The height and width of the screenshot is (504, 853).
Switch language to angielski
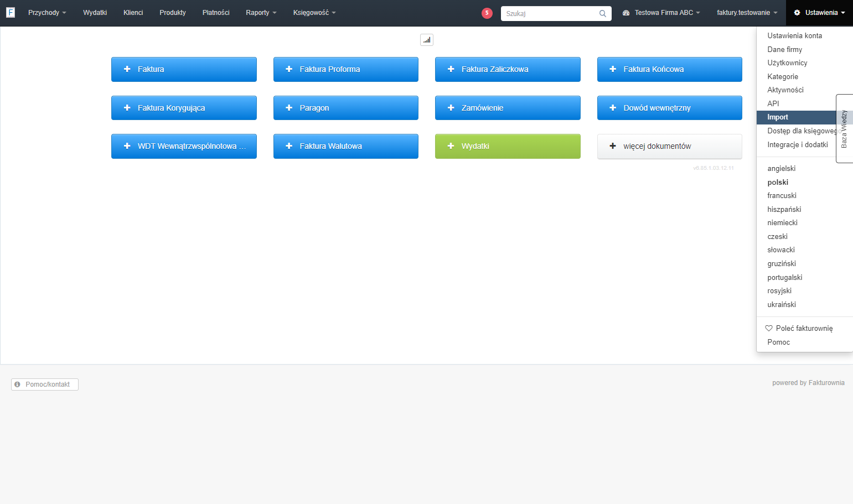(x=782, y=169)
